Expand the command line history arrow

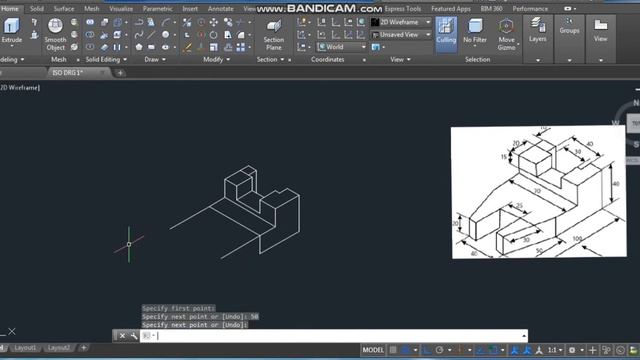click(524, 336)
